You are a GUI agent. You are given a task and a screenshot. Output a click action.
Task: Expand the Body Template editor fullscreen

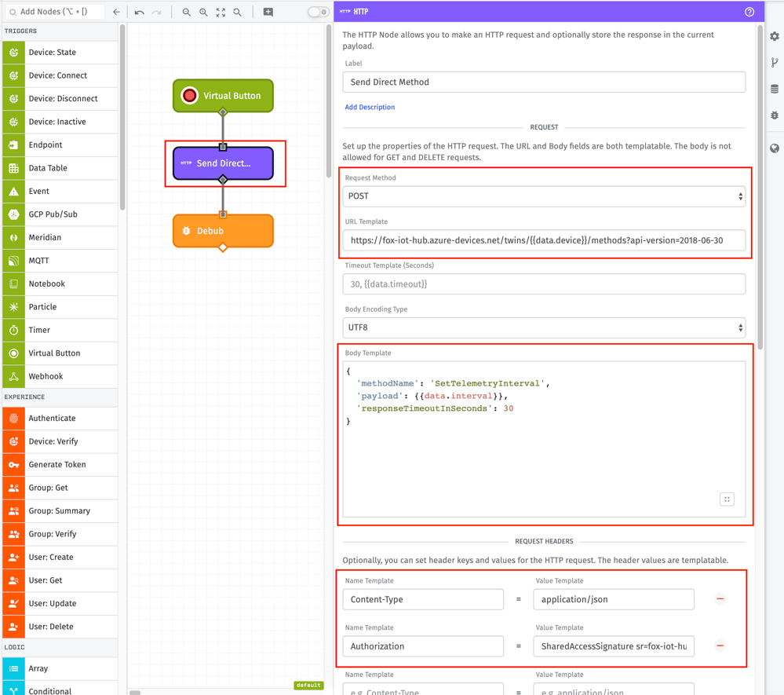tap(727, 499)
